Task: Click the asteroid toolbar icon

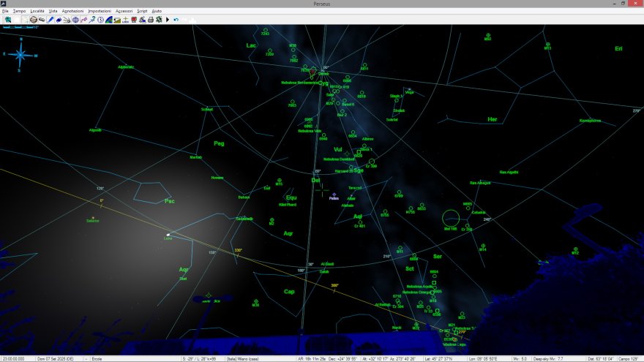Action: [x=42, y=19]
